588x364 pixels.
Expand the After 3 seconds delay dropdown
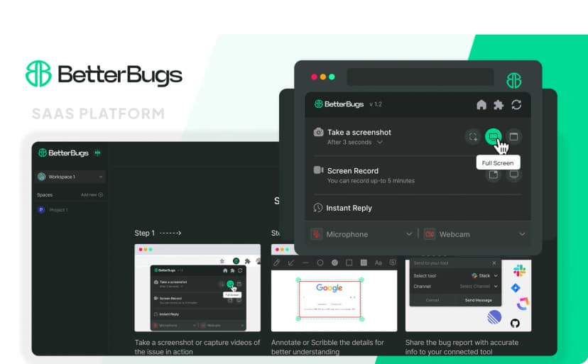coord(355,143)
